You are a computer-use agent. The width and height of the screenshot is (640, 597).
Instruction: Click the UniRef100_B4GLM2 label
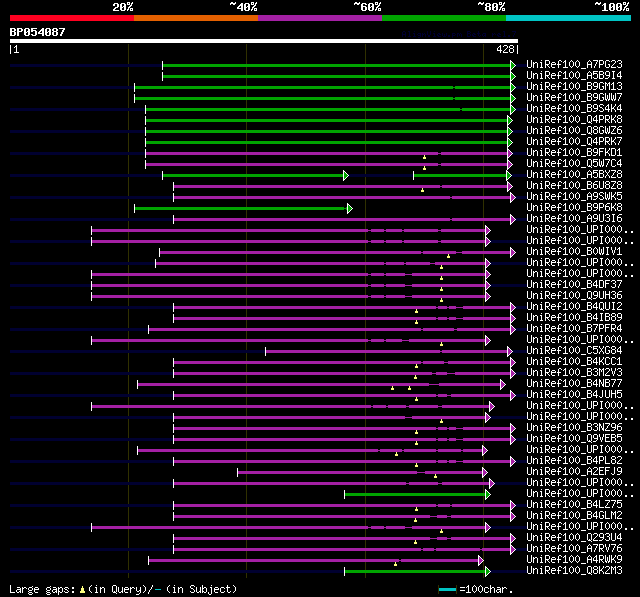[574, 516]
